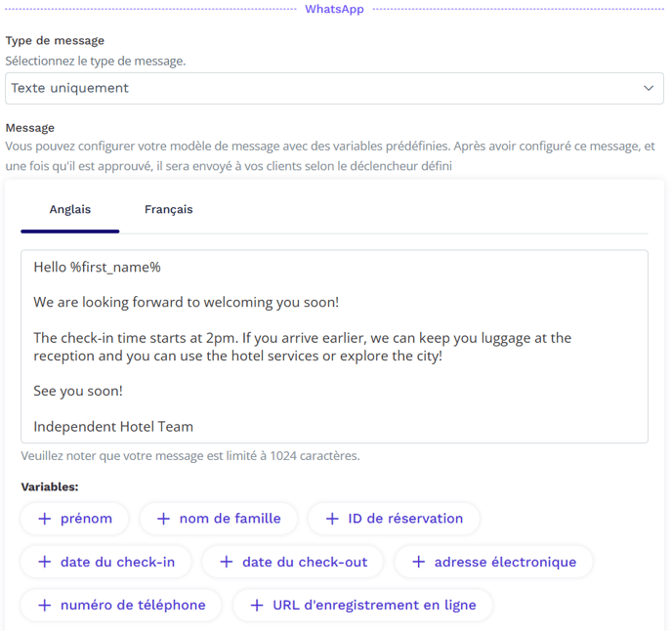This screenshot has height=631, width=672.
Task: Click the plus icon beside ID de réservation
Action: tap(332, 519)
